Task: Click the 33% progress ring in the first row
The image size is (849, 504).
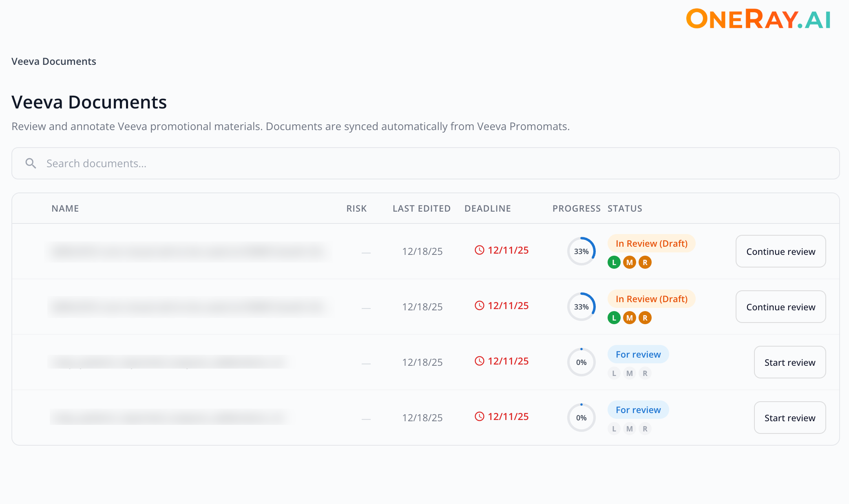Action: pyautogui.click(x=581, y=251)
